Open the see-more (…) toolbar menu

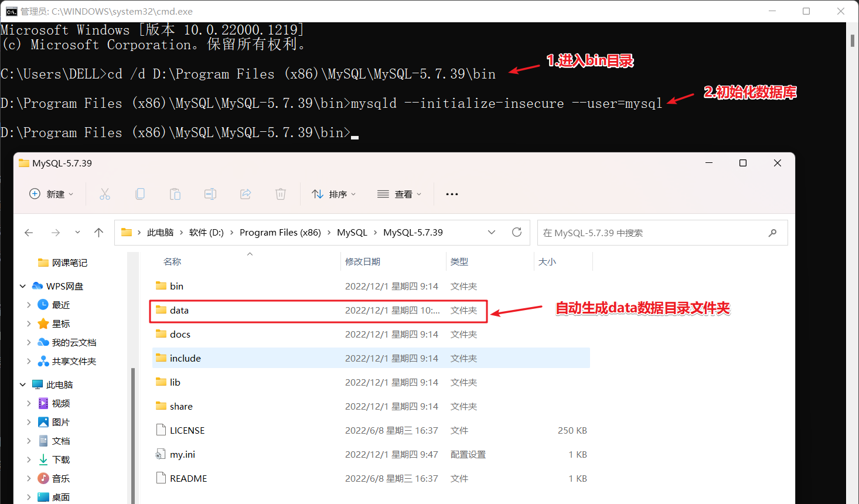pos(451,194)
